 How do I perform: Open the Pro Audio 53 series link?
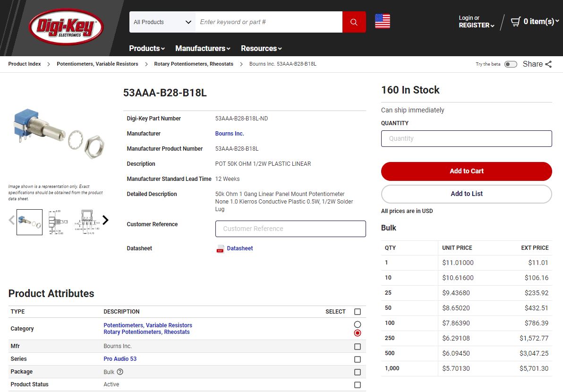[120, 359]
